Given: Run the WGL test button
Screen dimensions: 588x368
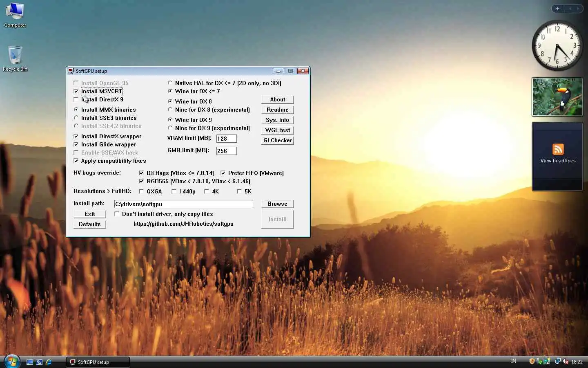Looking at the screenshot, I should (278, 130).
